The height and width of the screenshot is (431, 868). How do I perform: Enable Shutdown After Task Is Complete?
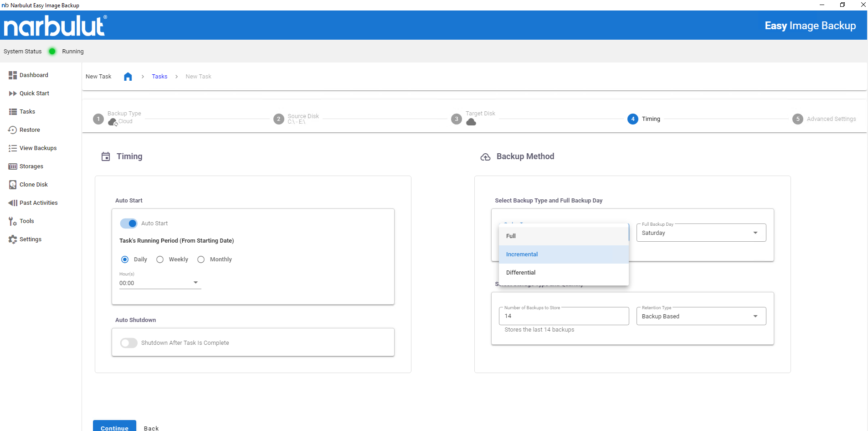129,343
